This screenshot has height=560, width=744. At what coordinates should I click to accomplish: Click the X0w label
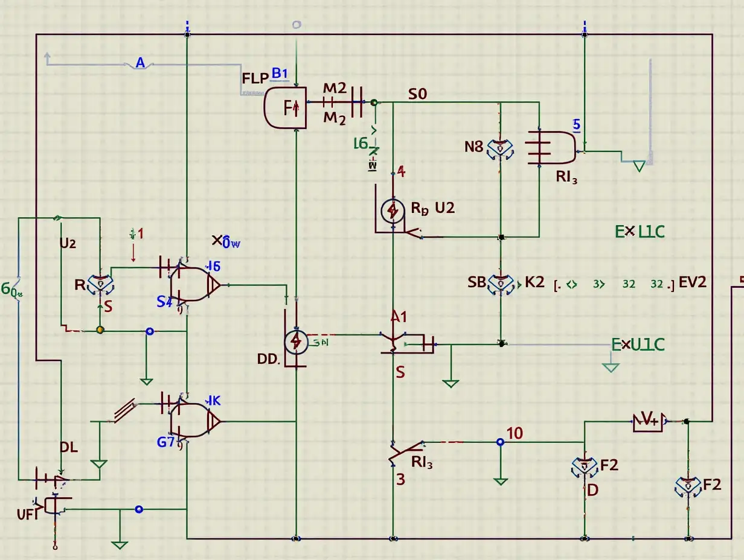[x=226, y=241]
